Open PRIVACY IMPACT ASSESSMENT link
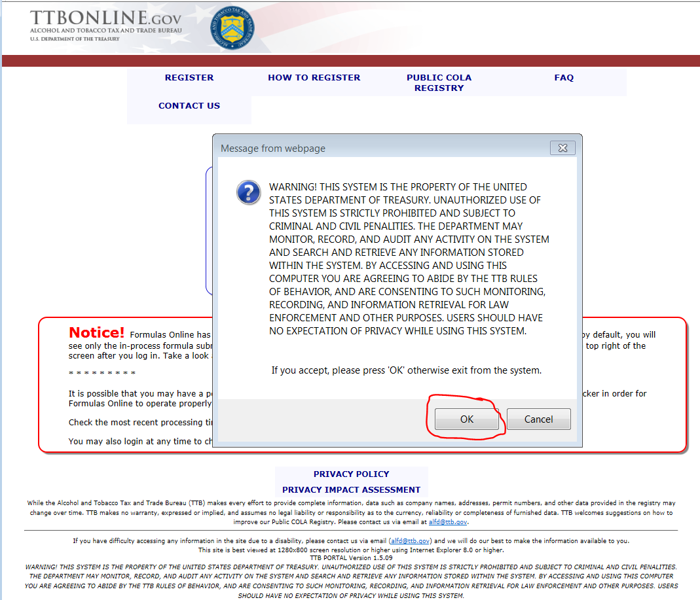Viewport: 700px width, 600px height. click(x=352, y=489)
